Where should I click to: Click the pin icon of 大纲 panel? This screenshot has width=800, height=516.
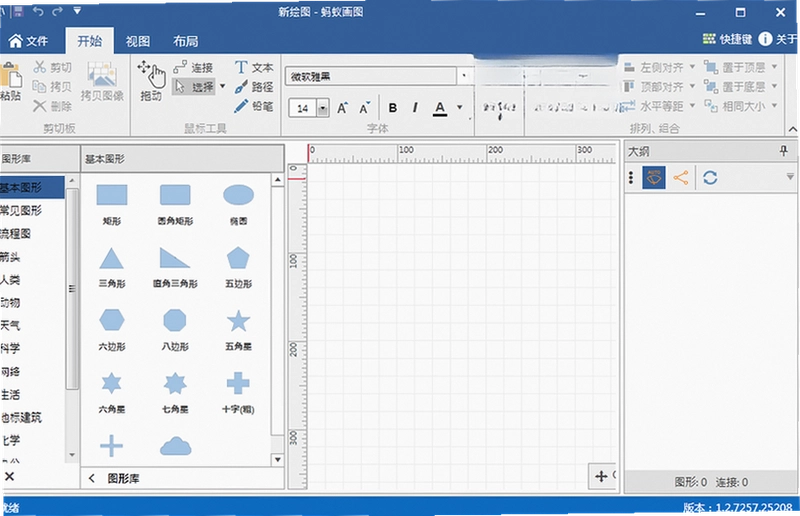point(784,151)
